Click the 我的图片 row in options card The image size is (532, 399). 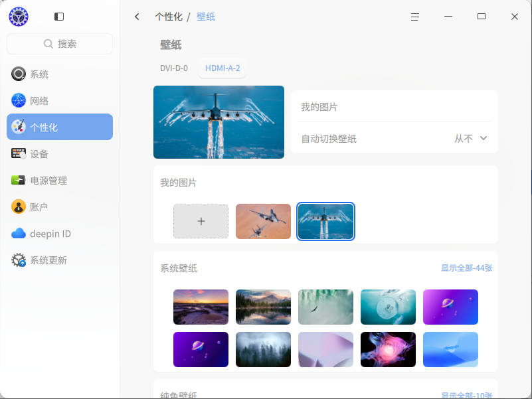pos(395,107)
